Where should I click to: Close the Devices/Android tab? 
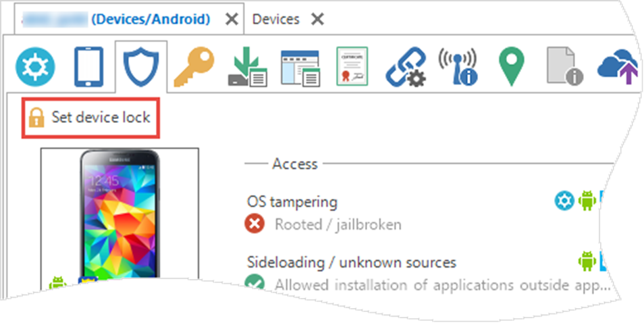click(231, 19)
